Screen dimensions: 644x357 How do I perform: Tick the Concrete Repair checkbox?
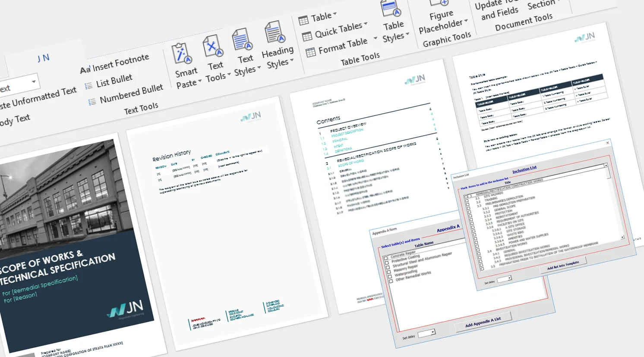[x=385, y=258]
